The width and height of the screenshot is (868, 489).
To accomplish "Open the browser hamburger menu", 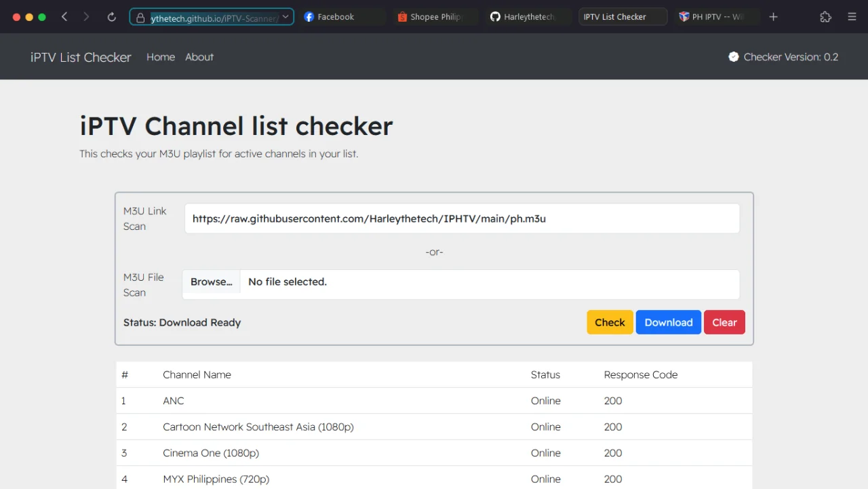I will (852, 17).
